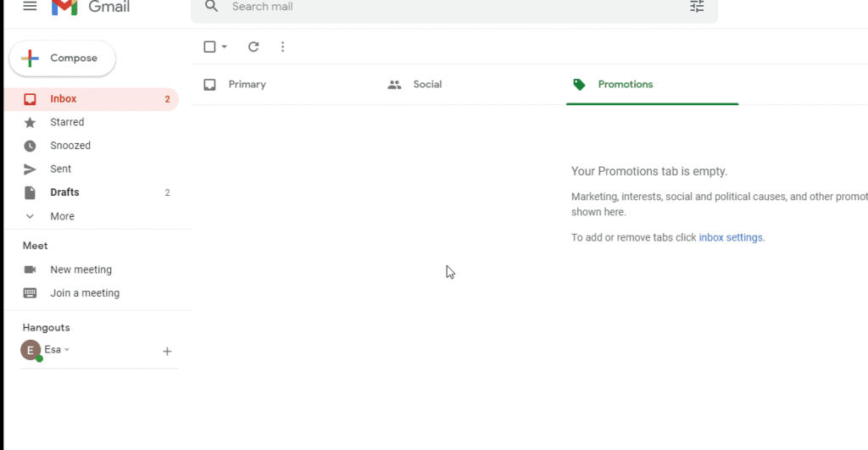Open search filter options icon
Image resolution: width=868 pixels, height=450 pixels.
[697, 7]
